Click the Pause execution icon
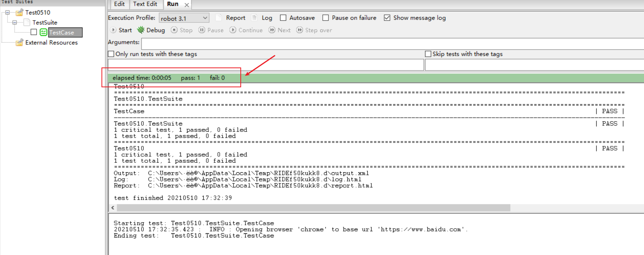644x255 pixels. 202,30
